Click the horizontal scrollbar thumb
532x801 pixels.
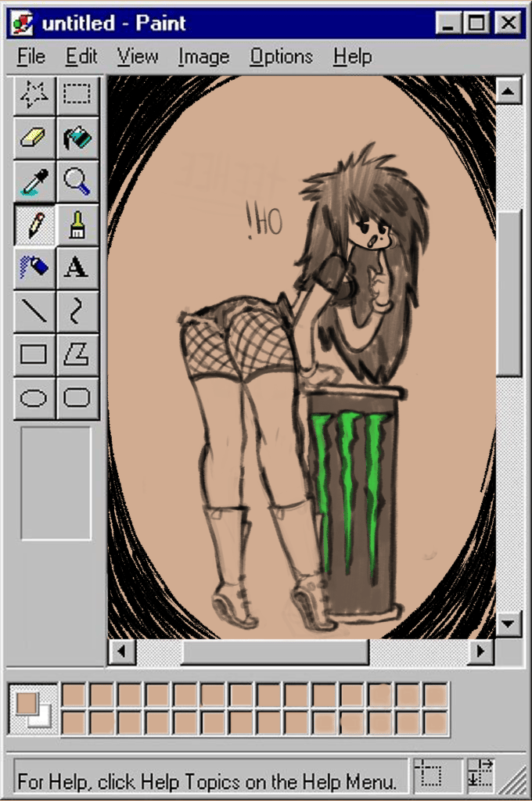(x=275, y=652)
